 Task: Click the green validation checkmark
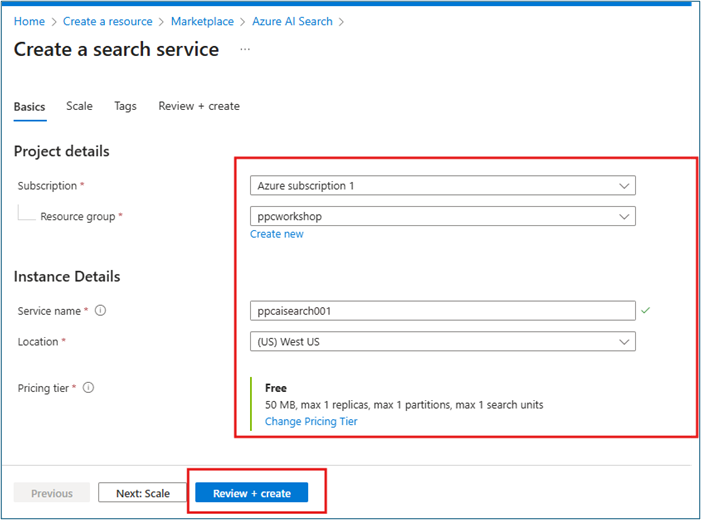(646, 310)
